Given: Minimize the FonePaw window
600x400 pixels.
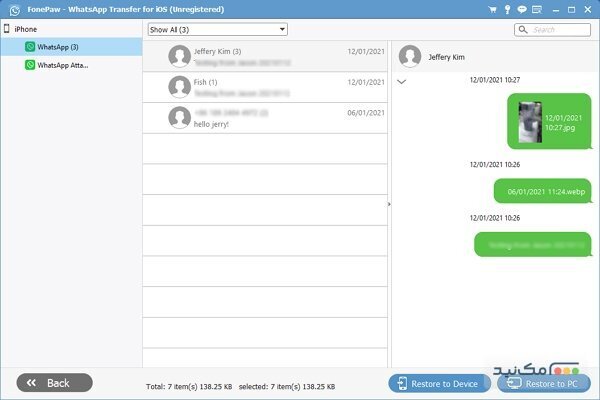Looking at the screenshot, I should pyautogui.click(x=556, y=10).
